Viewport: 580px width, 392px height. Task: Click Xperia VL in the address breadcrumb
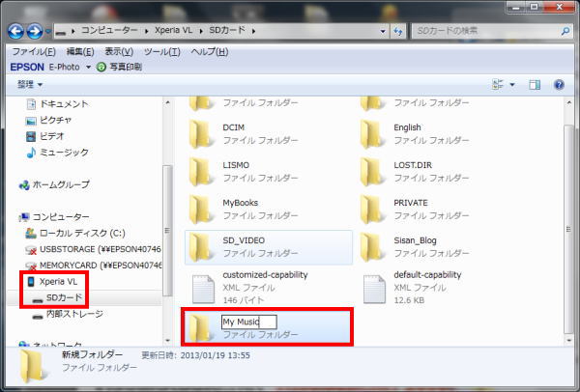coord(173,31)
